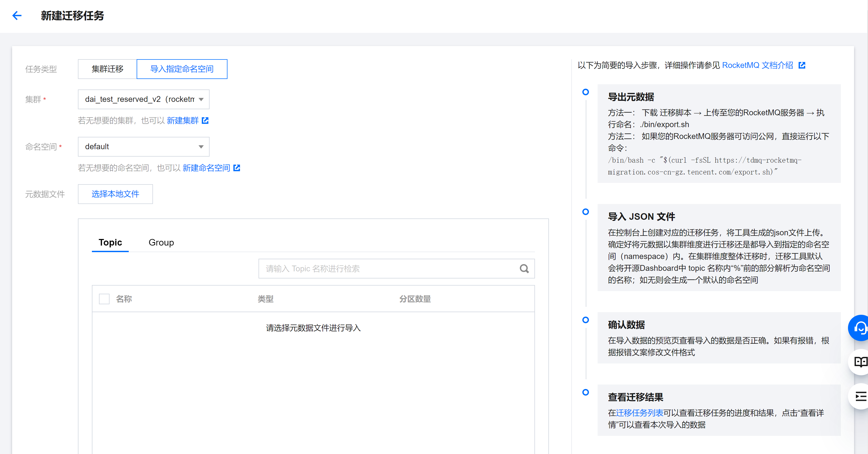This screenshot has height=454, width=868.
Task: Click the back arrow icon
Action: coord(17,16)
